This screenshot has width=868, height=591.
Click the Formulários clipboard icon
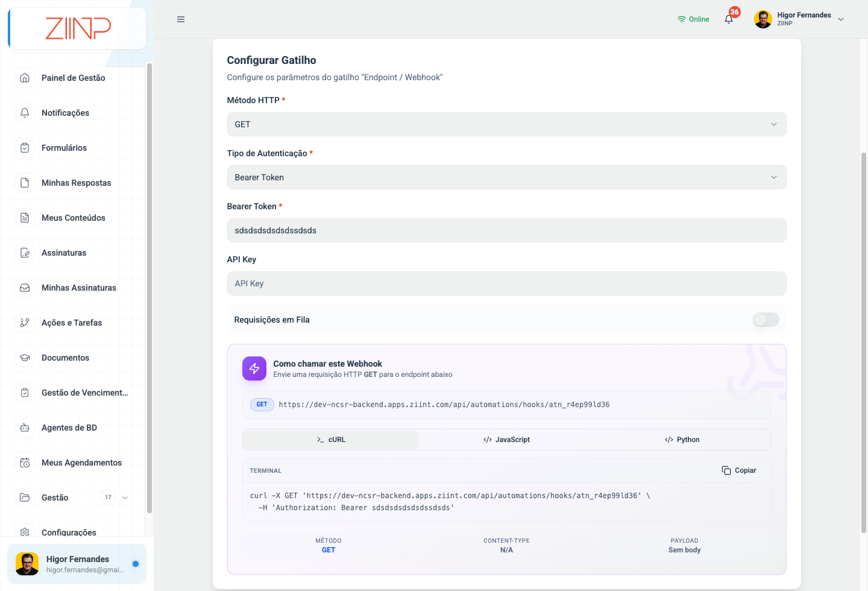point(25,148)
